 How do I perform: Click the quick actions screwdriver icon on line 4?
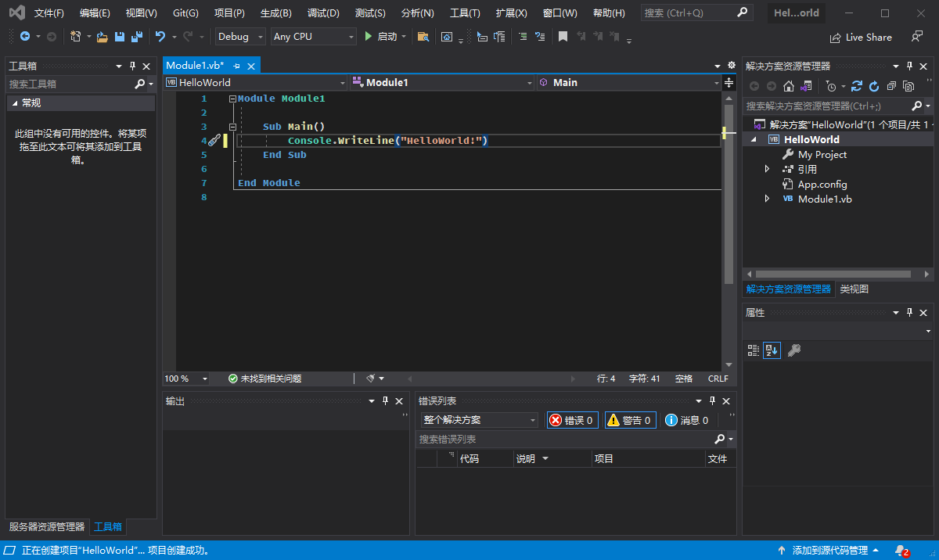tap(214, 141)
